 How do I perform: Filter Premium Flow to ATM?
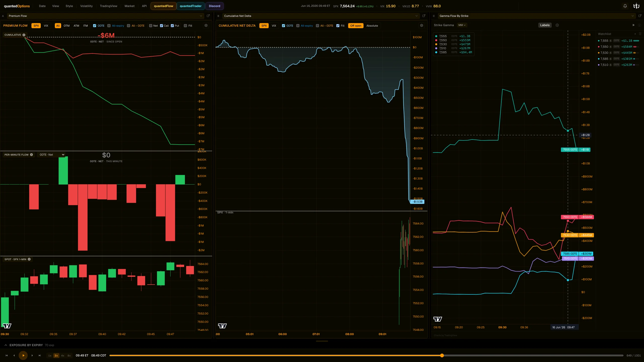(x=76, y=26)
